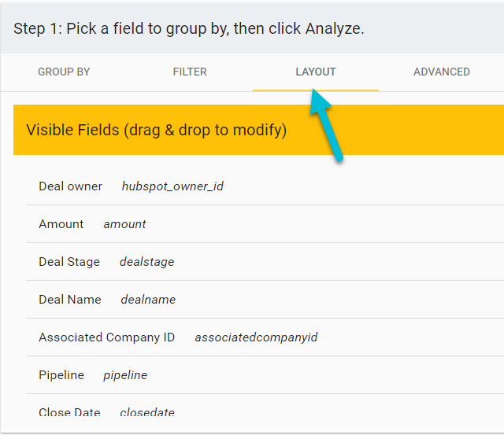
Task: Click the italic pipeline property name
Action: pyautogui.click(x=125, y=375)
